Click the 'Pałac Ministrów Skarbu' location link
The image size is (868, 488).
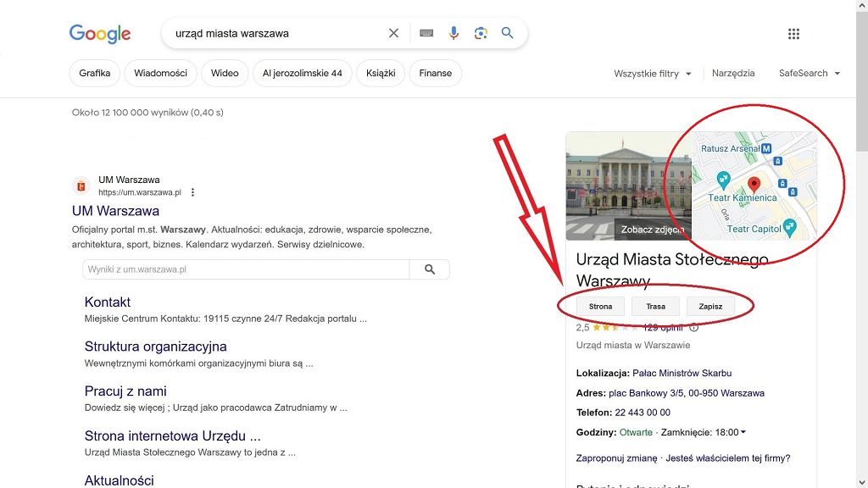(682, 373)
